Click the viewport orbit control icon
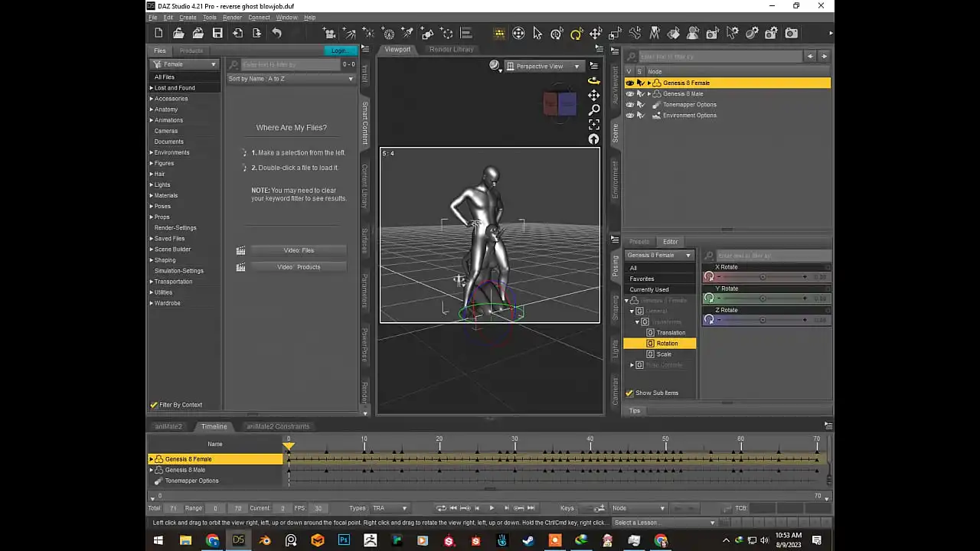This screenshot has width=980, height=551. pos(593,80)
